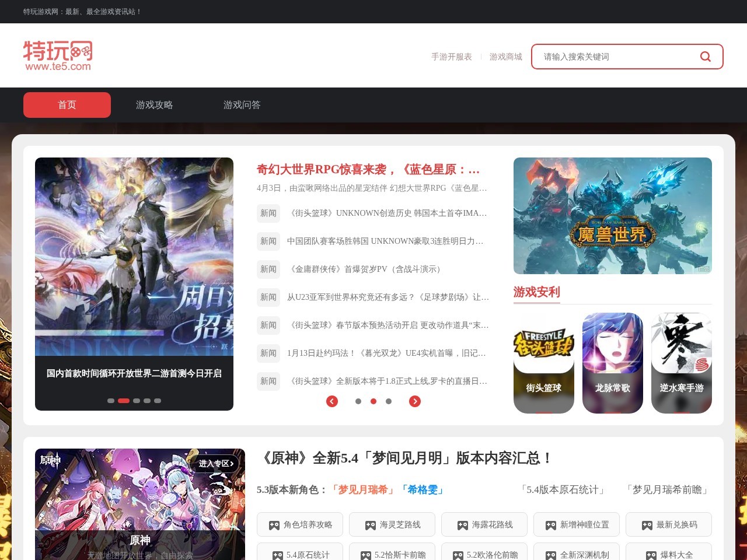Viewport: 747px width, 560px height.
Task: Select fifth slideshow indicator dot
Action: (158, 401)
